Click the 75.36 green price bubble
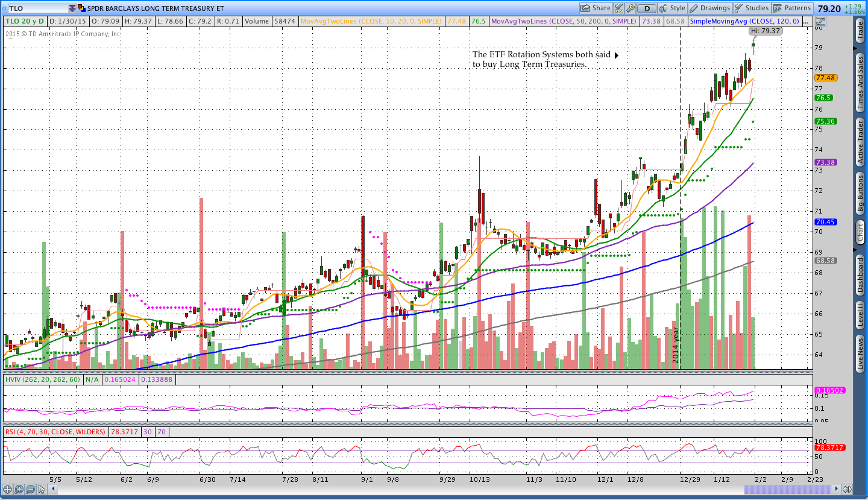 pos(825,121)
